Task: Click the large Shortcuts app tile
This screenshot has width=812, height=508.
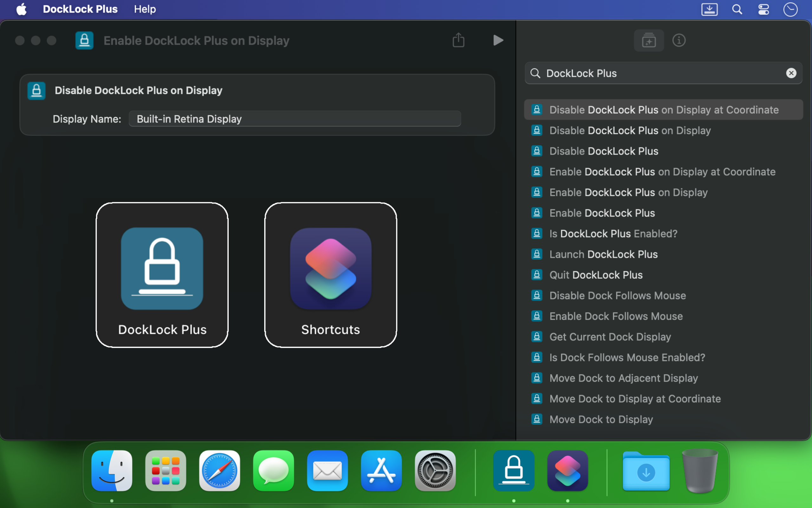Action: (331, 275)
